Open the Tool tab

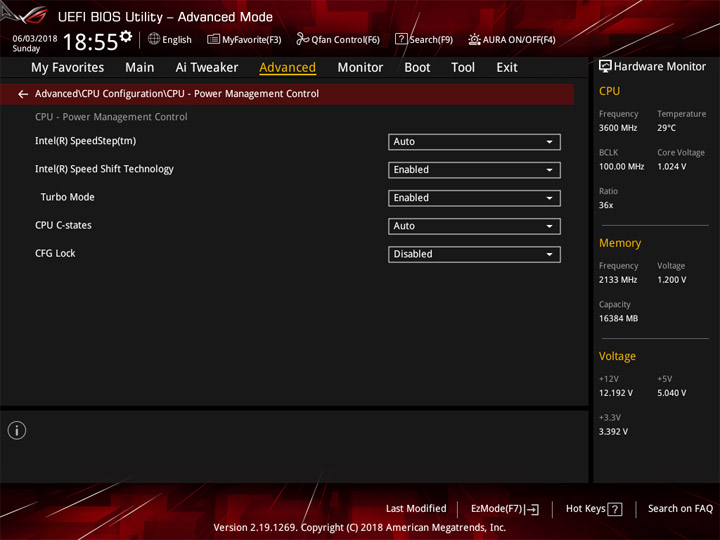[x=463, y=68]
